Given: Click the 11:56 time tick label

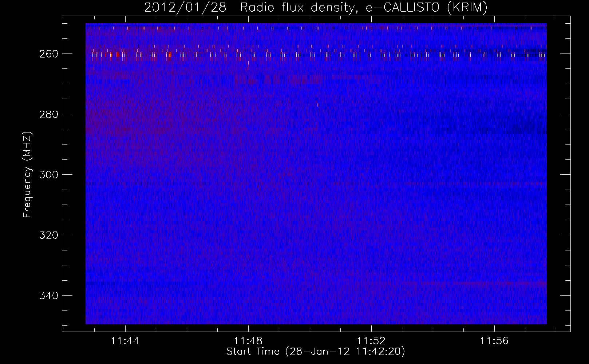Looking at the screenshot, I should pyautogui.click(x=494, y=341).
